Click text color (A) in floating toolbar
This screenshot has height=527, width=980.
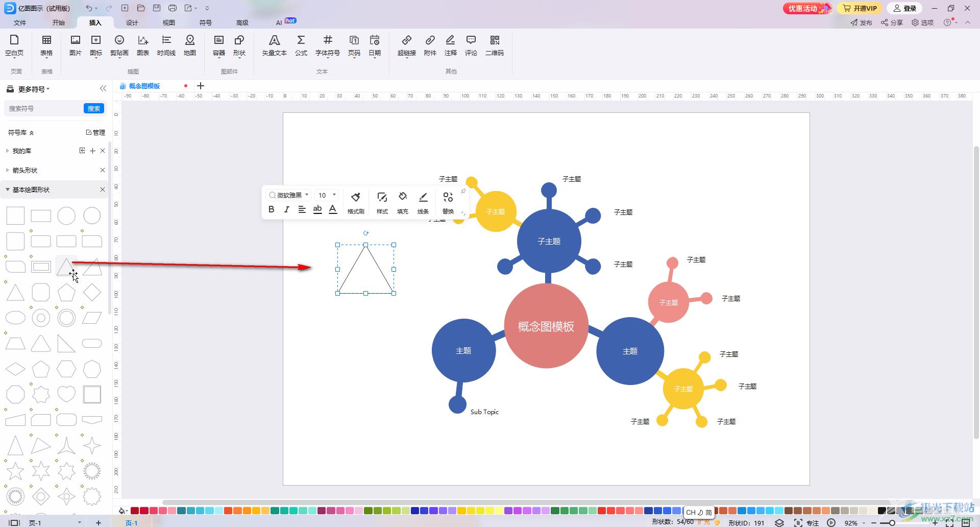pyautogui.click(x=333, y=209)
